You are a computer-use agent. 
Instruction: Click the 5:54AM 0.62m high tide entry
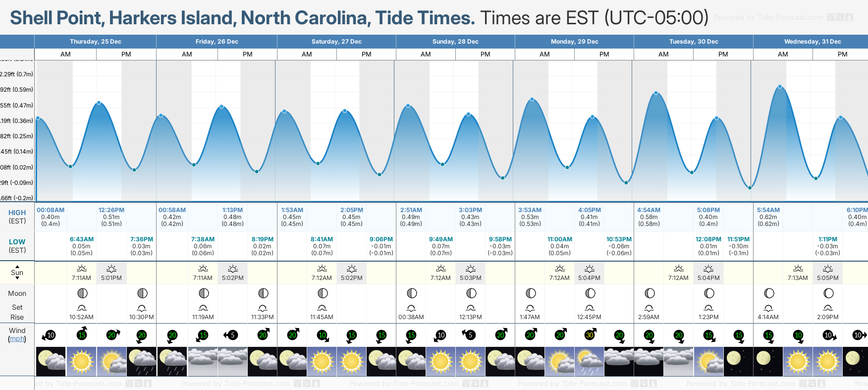click(768, 217)
